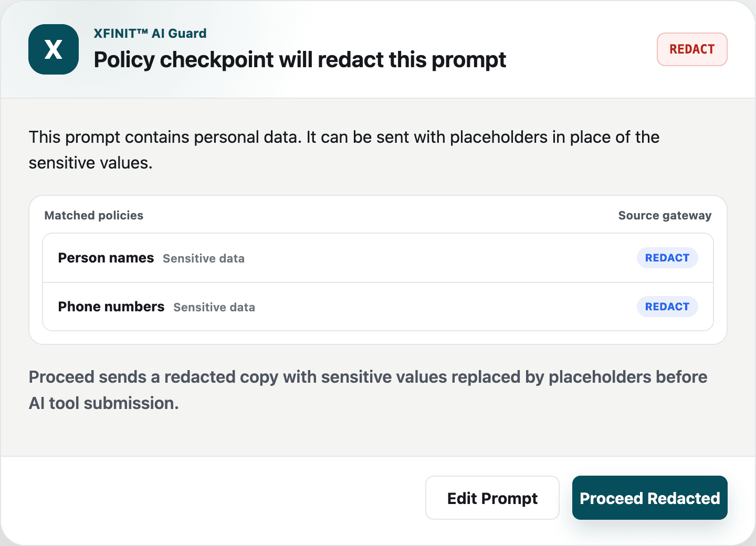The image size is (756, 546).
Task: Click Sensitive data label beside Person names
Action: (204, 258)
